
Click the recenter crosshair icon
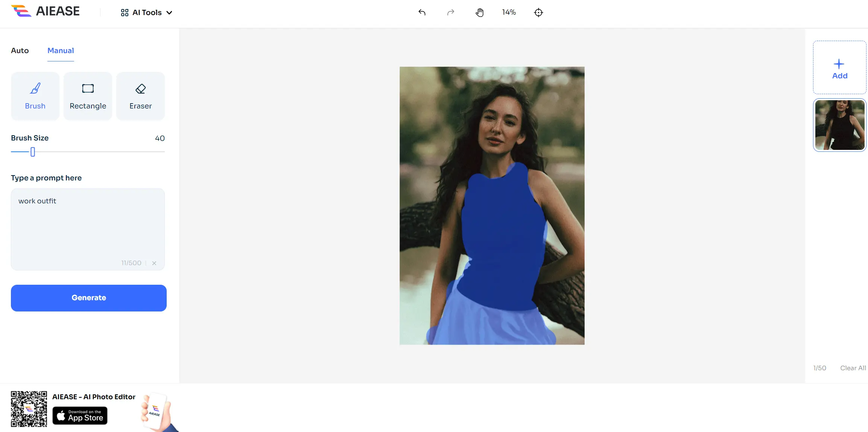coord(538,12)
